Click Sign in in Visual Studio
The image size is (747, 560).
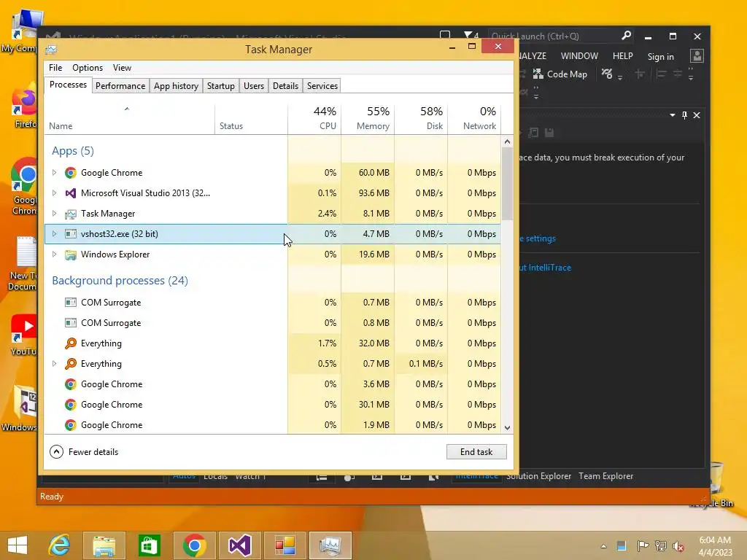pos(660,57)
